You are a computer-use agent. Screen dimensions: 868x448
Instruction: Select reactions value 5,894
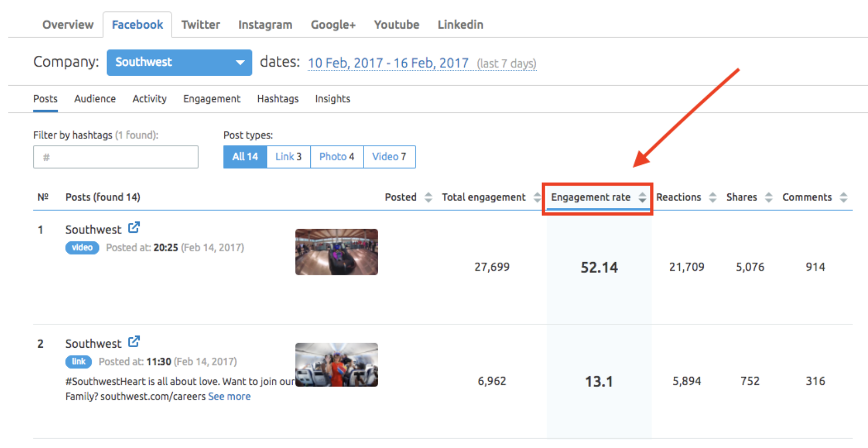686,381
